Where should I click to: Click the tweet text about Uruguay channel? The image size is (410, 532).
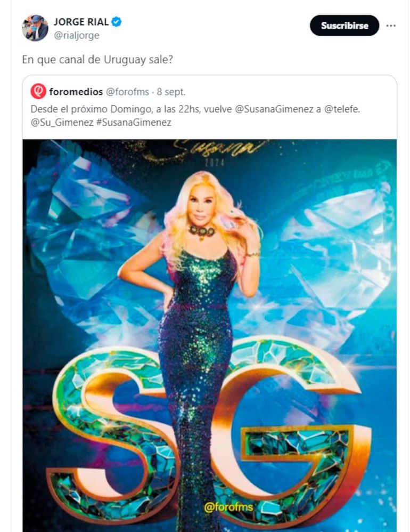click(97, 59)
